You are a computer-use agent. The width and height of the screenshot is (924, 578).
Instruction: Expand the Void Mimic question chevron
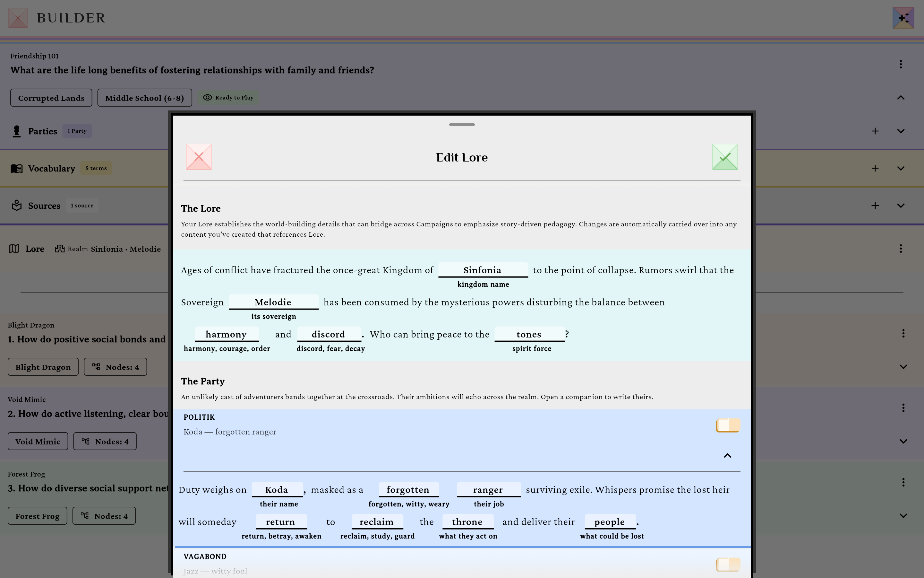(903, 442)
